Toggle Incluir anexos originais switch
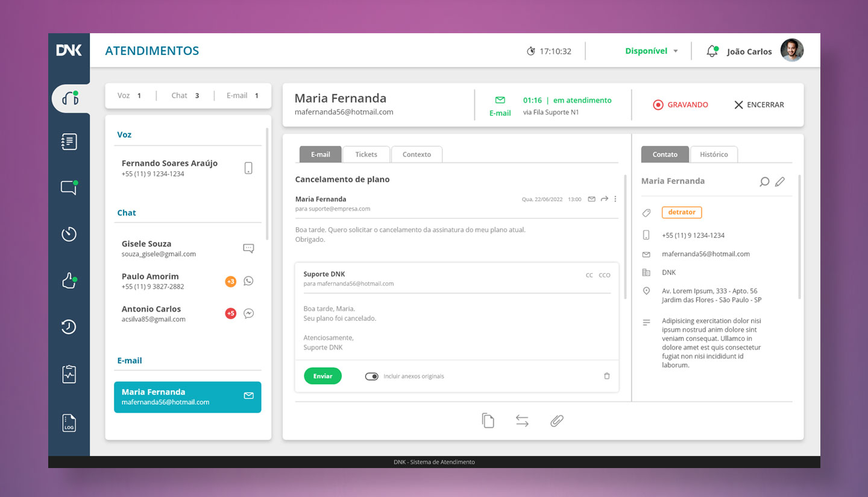This screenshot has height=497, width=868. click(371, 376)
